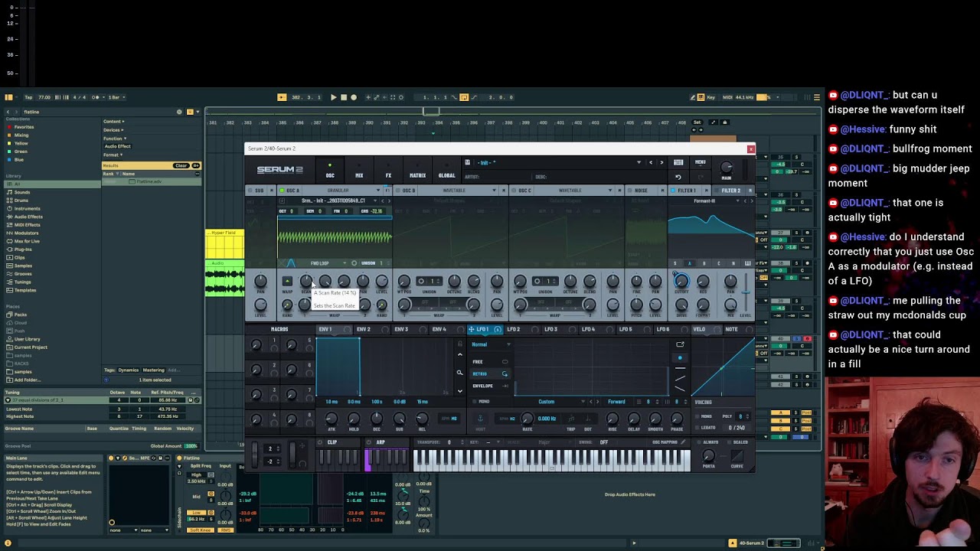The image size is (980, 551).
Task: Open Drums category in Ableton browser
Action: tap(21, 201)
